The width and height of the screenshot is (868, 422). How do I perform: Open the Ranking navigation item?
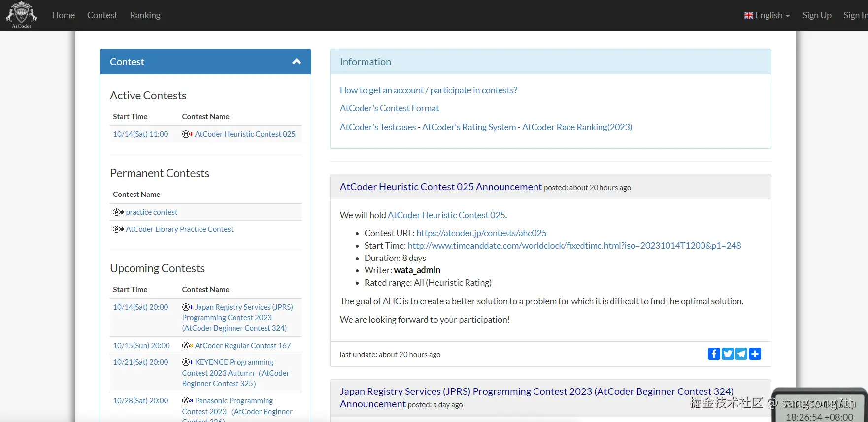145,15
